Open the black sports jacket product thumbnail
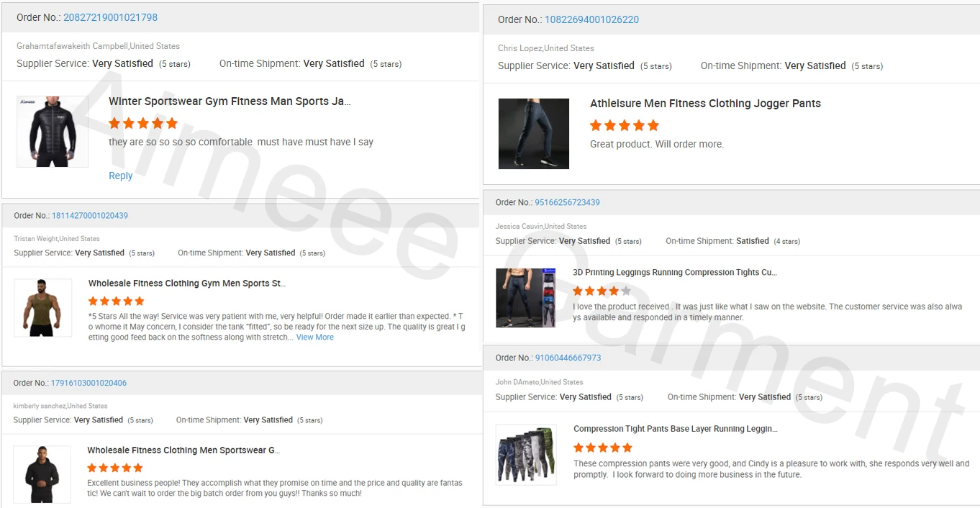 click(x=53, y=132)
